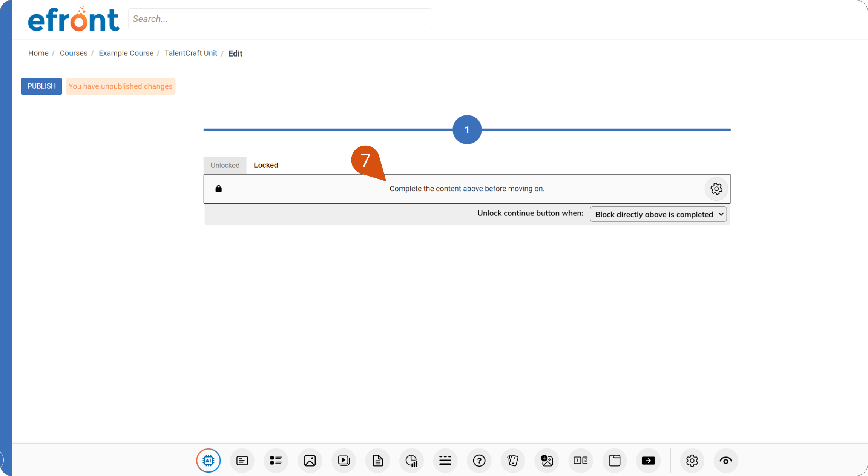Open the efront logo home page

(x=74, y=19)
